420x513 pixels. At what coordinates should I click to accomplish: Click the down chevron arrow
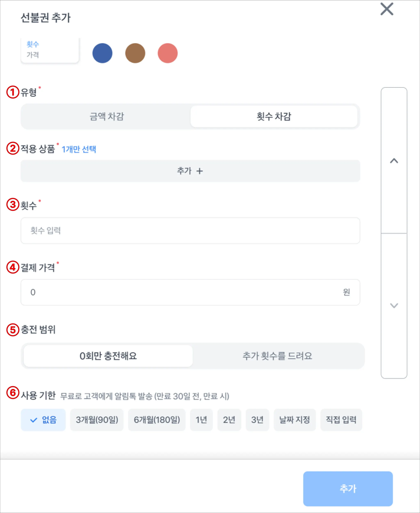(394, 306)
